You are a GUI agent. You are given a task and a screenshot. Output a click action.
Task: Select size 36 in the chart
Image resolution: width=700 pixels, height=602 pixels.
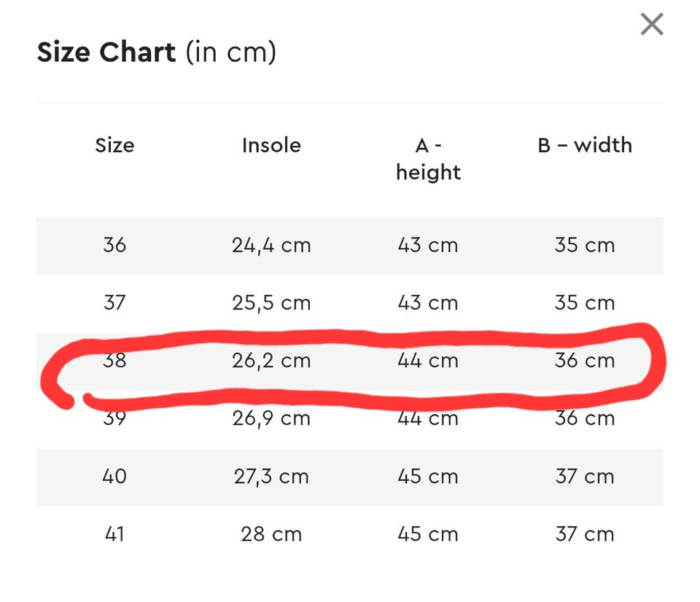(x=114, y=245)
